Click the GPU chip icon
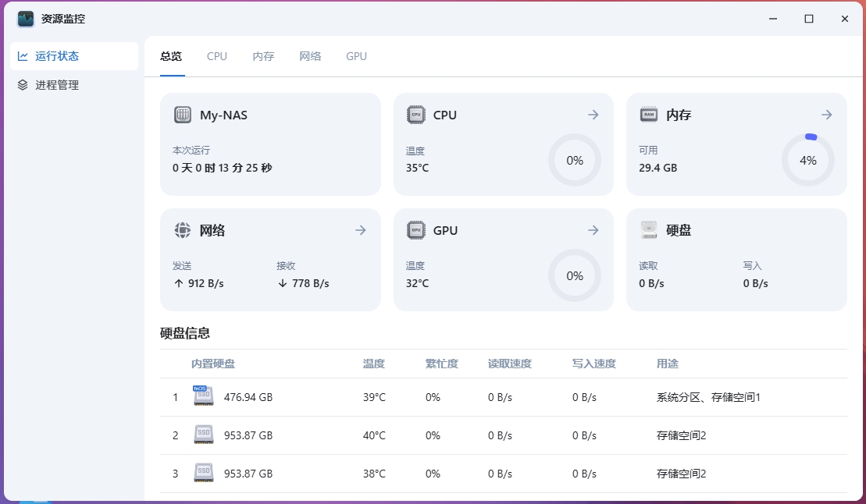 click(416, 230)
